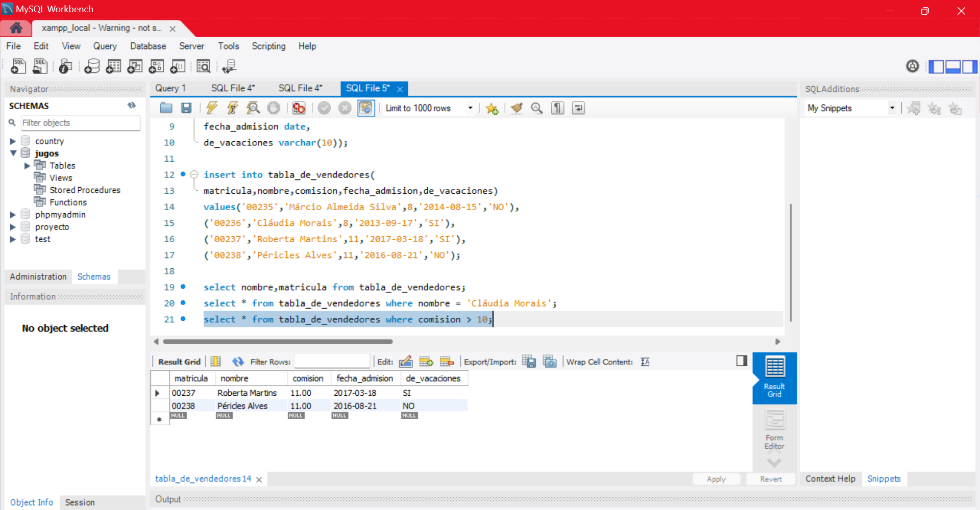The image size is (980, 510).
Task: Toggle word wrap in editor icon
Action: click(578, 108)
